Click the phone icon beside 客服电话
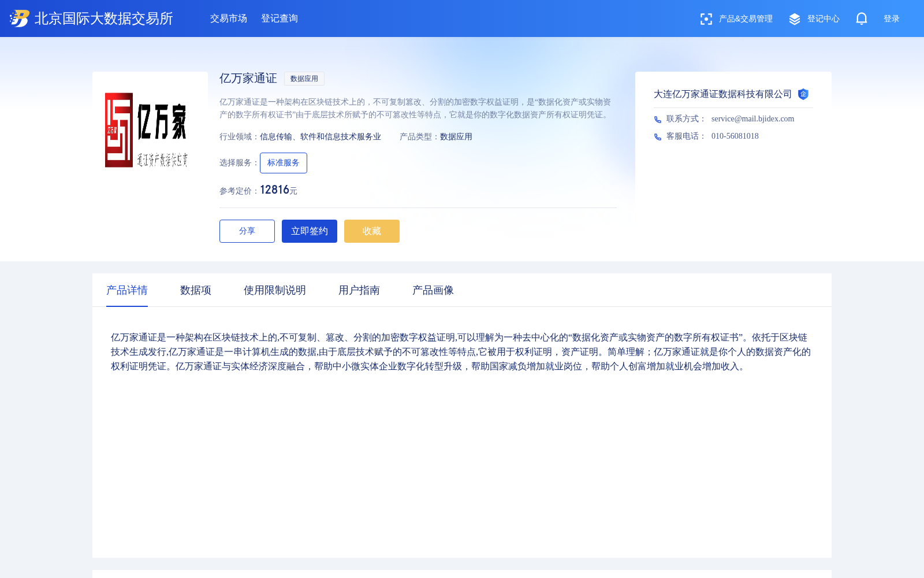The height and width of the screenshot is (578, 924). pos(658,137)
